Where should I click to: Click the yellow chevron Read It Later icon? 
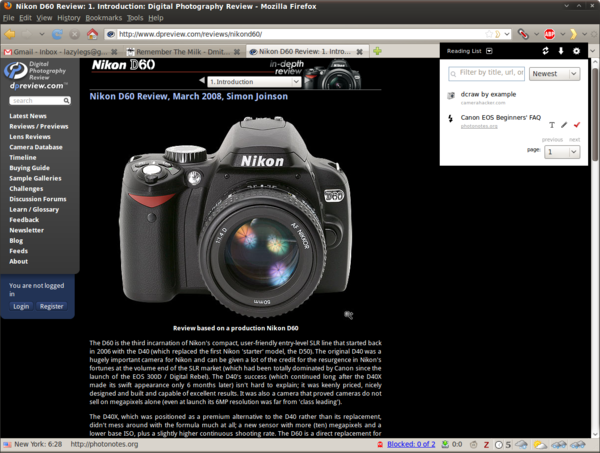click(x=573, y=34)
